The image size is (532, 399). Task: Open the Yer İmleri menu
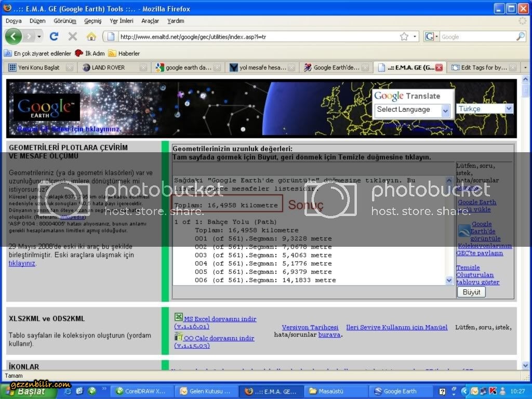tap(122, 21)
